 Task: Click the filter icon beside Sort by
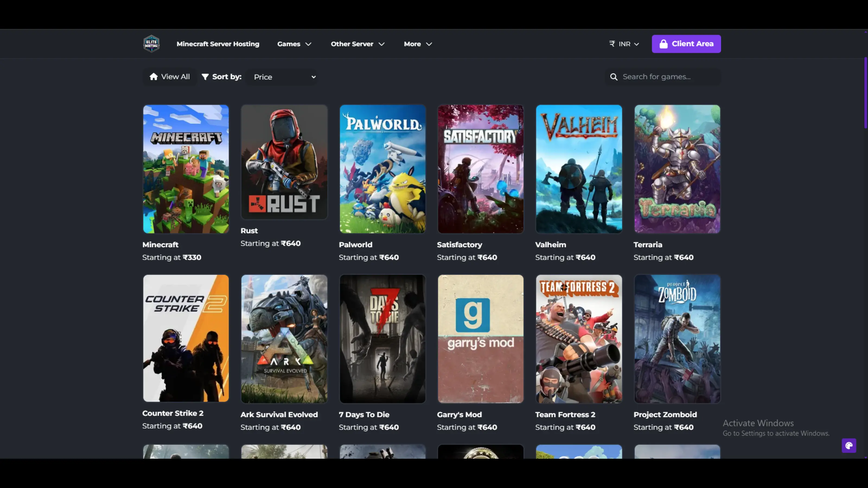click(206, 77)
